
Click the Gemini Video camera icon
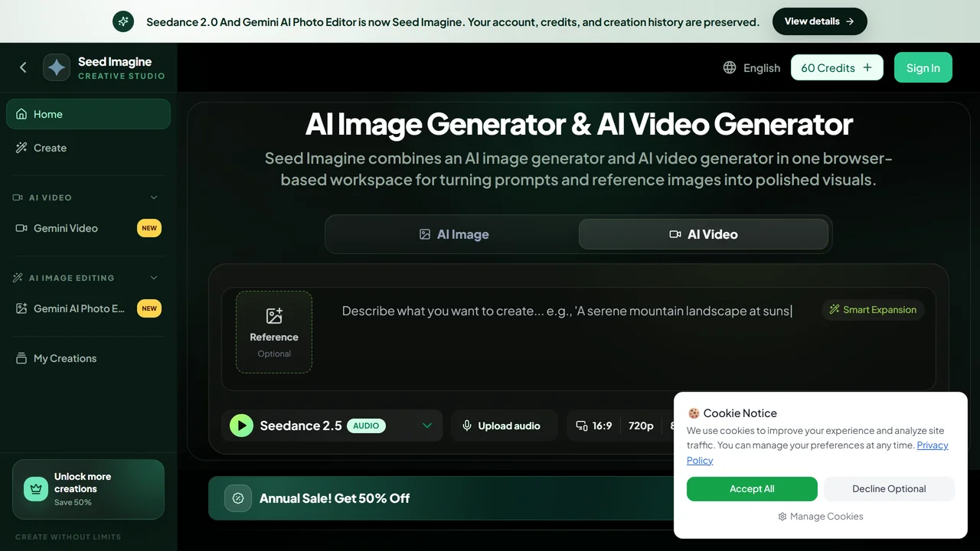[x=21, y=228]
